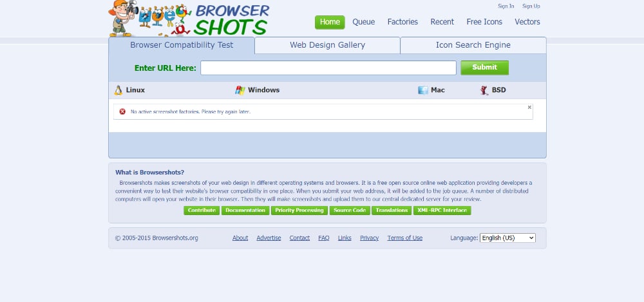
Task: Click the 'No active screenshot factories' message text
Action: [190, 112]
